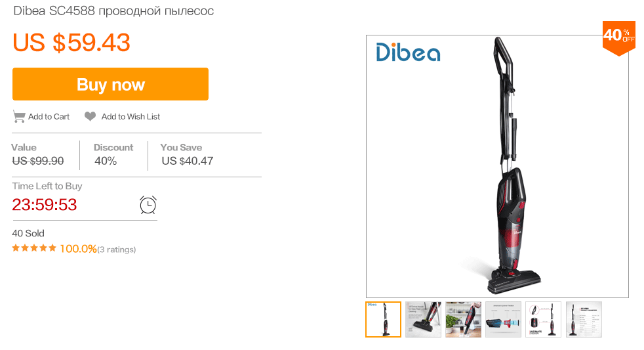
Task: Click the shopping cart icon
Action: [x=19, y=116]
